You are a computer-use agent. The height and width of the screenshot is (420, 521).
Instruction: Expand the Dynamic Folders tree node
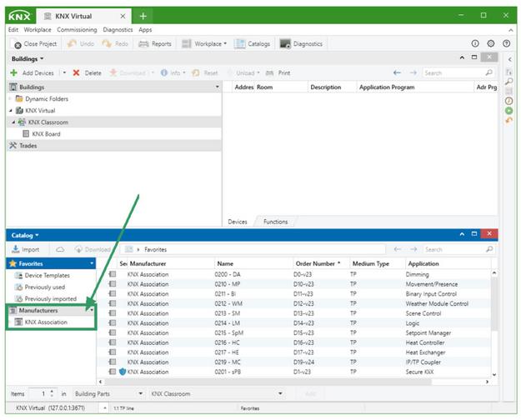coord(11,98)
